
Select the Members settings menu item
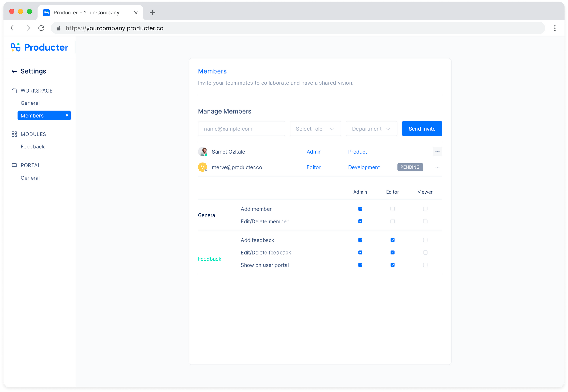(x=43, y=115)
